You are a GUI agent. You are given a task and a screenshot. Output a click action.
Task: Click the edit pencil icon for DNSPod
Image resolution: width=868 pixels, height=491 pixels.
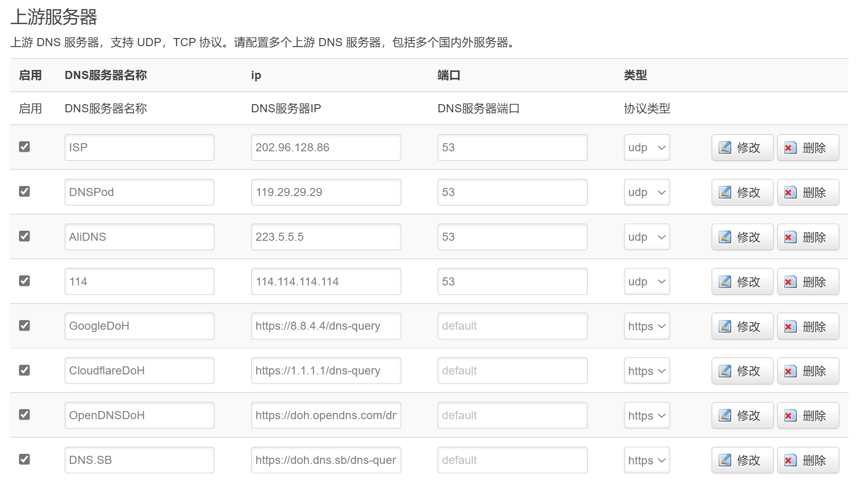[725, 192]
